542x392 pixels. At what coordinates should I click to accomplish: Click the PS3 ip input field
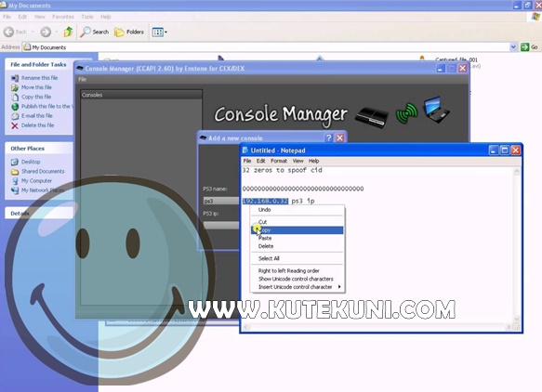click(221, 226)
